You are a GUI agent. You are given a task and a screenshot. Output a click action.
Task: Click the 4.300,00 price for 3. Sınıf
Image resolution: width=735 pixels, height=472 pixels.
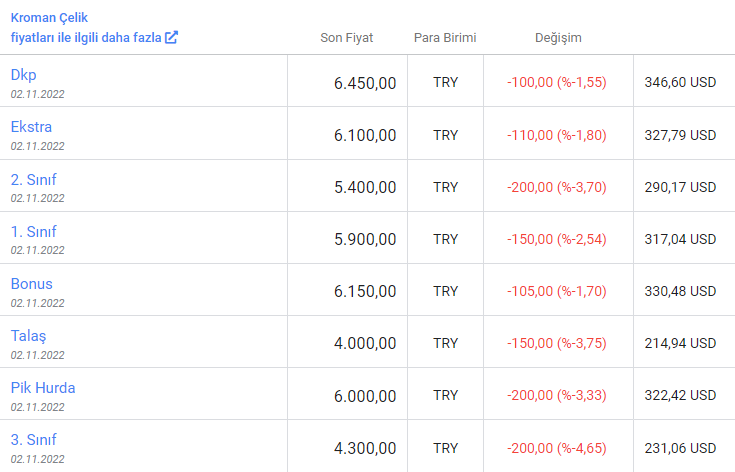point(365,448)
